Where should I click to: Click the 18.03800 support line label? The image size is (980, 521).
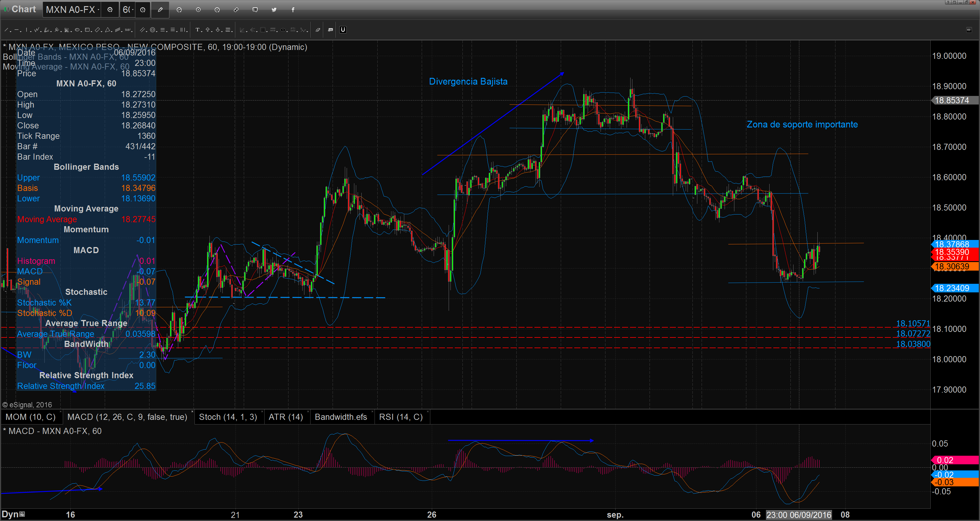(913, 344)
